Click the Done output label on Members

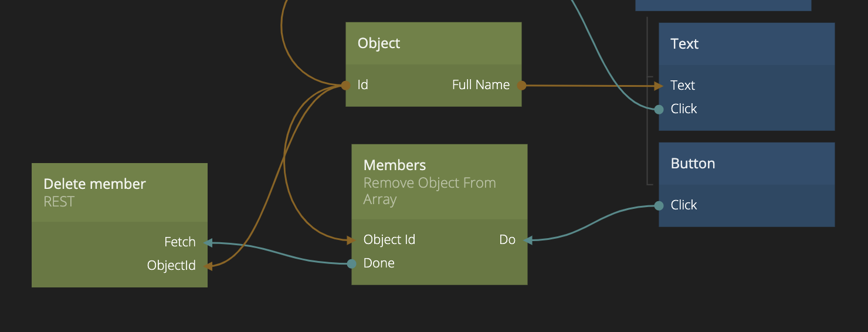pyautogui.click(x=379, y=263)
